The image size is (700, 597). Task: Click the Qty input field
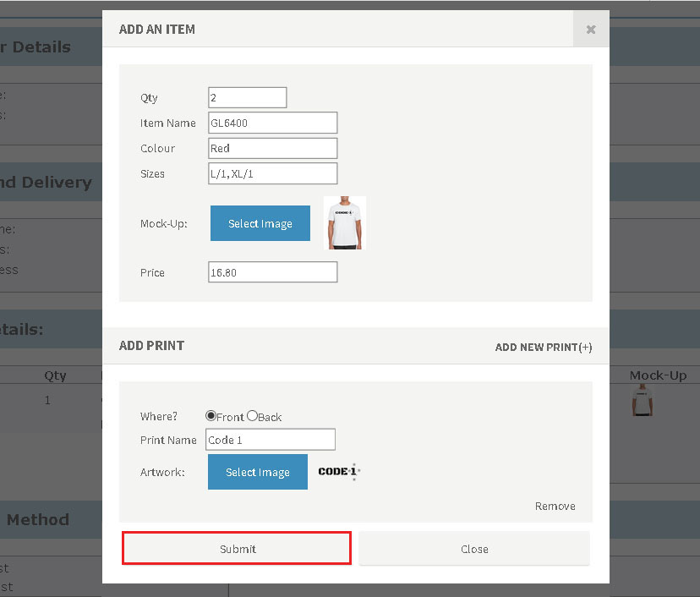click(x=248, y=98)
